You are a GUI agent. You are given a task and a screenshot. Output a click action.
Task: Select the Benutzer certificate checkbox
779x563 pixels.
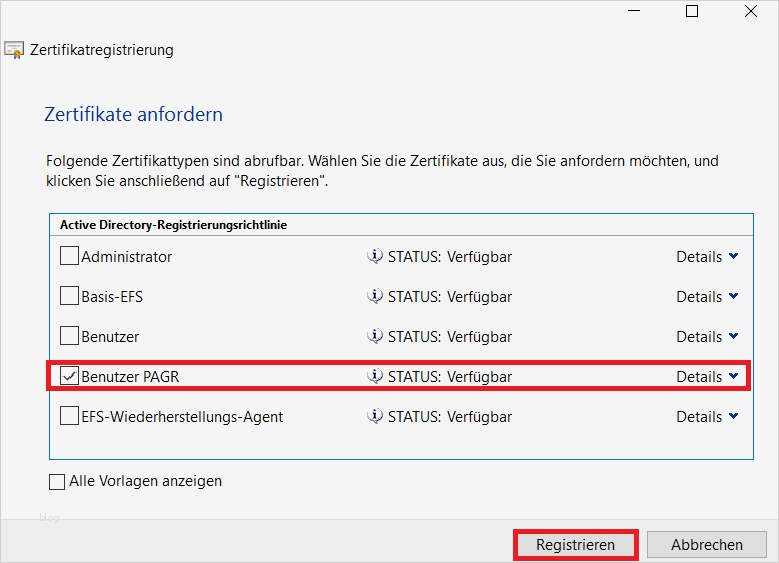[x=69, y=337]
